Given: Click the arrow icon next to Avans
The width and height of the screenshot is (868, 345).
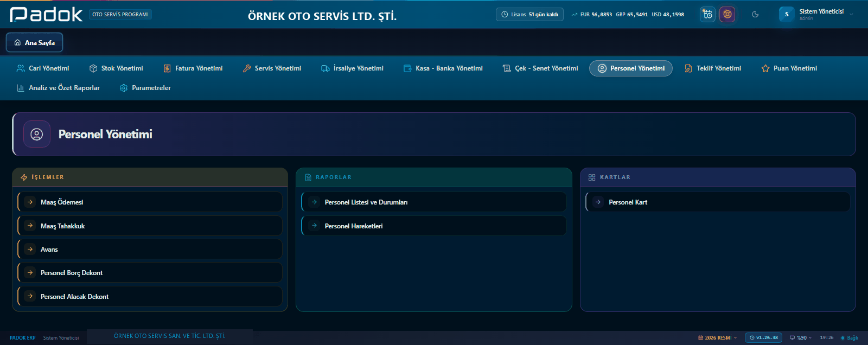Looking at the screenshot, I should pos(30,249).
